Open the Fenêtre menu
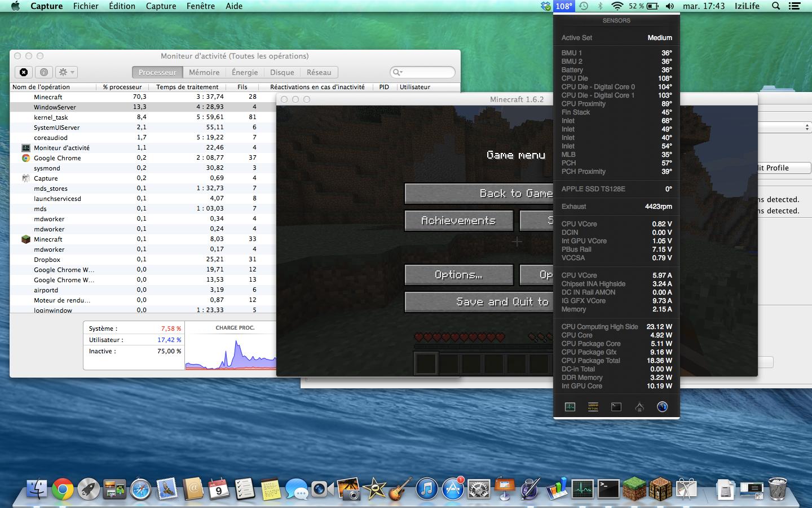 [x=201, y=6]
